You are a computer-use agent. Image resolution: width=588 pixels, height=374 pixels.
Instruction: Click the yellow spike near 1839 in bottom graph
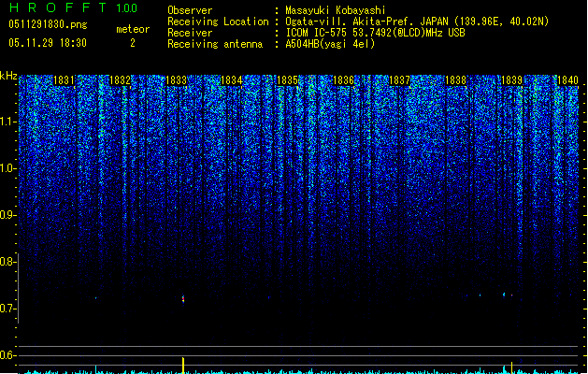[512, 367]
